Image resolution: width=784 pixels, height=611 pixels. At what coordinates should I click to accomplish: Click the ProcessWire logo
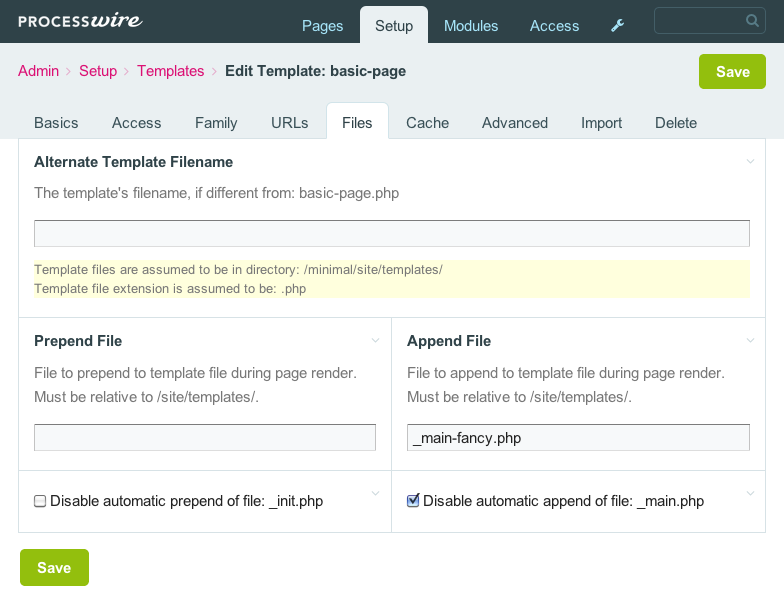click(80, 20)
